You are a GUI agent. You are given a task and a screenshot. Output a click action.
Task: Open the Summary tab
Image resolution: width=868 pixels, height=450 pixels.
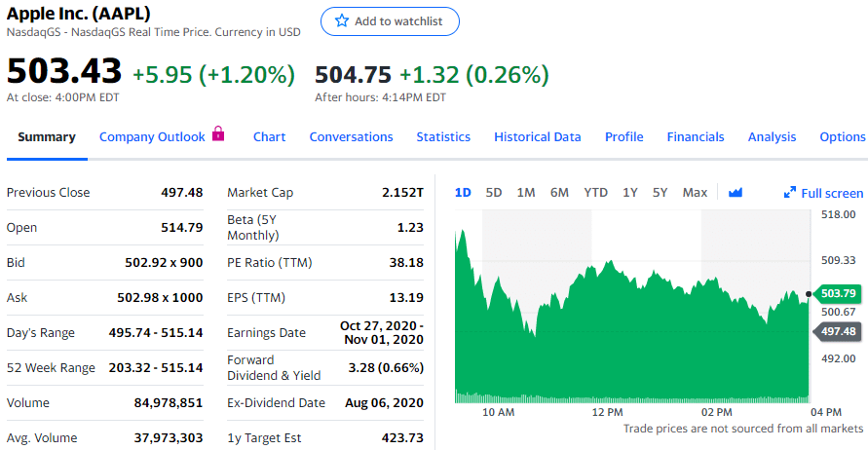pyautogui.click(x=47, y=137)
